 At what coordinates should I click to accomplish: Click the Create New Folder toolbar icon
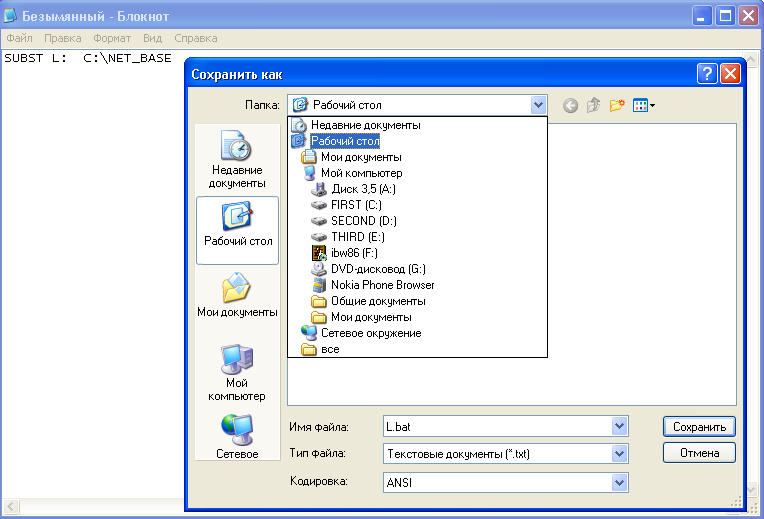[617, 105]
